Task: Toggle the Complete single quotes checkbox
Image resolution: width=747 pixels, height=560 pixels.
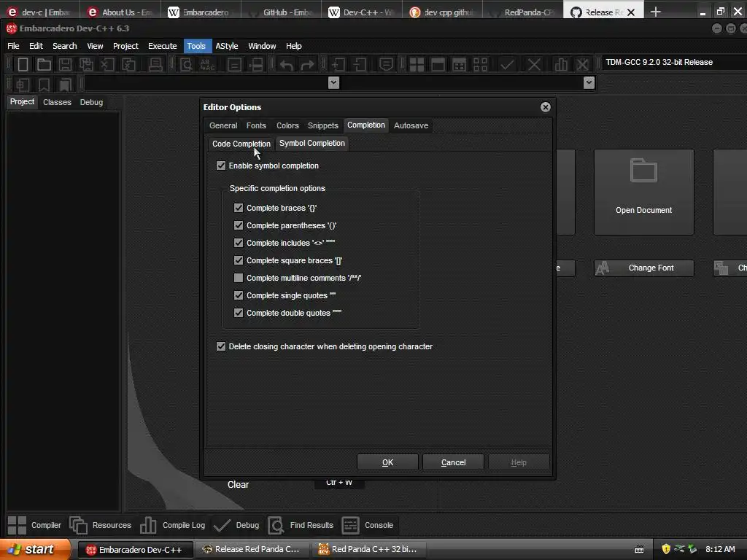Action: coord(239,295)
